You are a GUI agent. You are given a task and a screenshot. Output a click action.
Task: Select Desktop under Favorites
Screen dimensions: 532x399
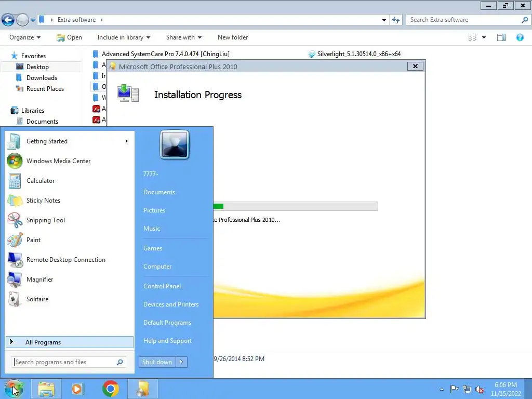[37, 67]
